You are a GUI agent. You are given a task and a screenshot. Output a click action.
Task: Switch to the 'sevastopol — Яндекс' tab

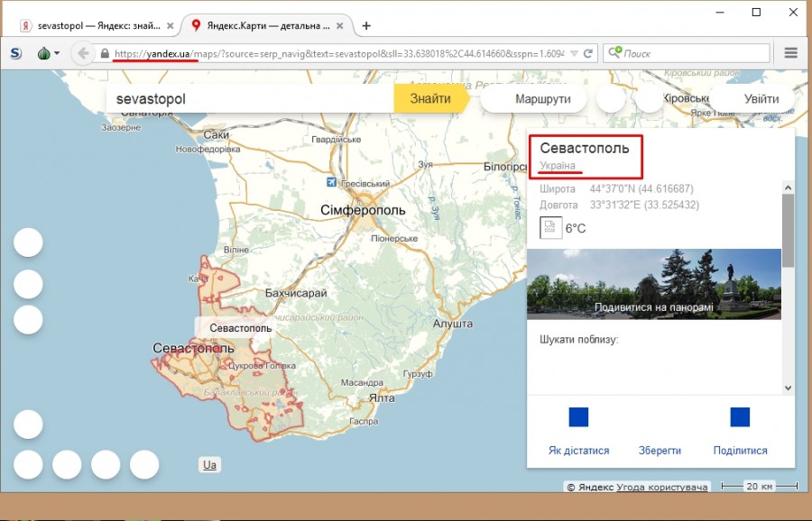tap(97, 25)
